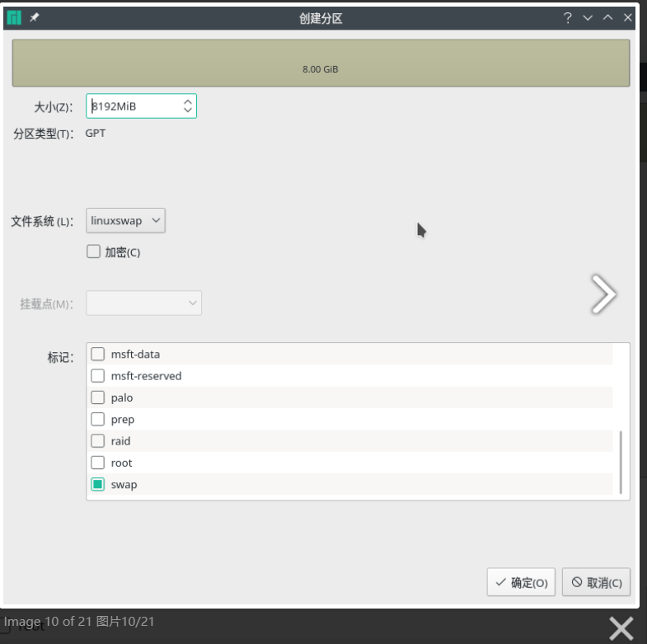
Task: Minimize the 创建分区 dialog with the down chevron
Action: pyautogui.click(x=588, y=18)
